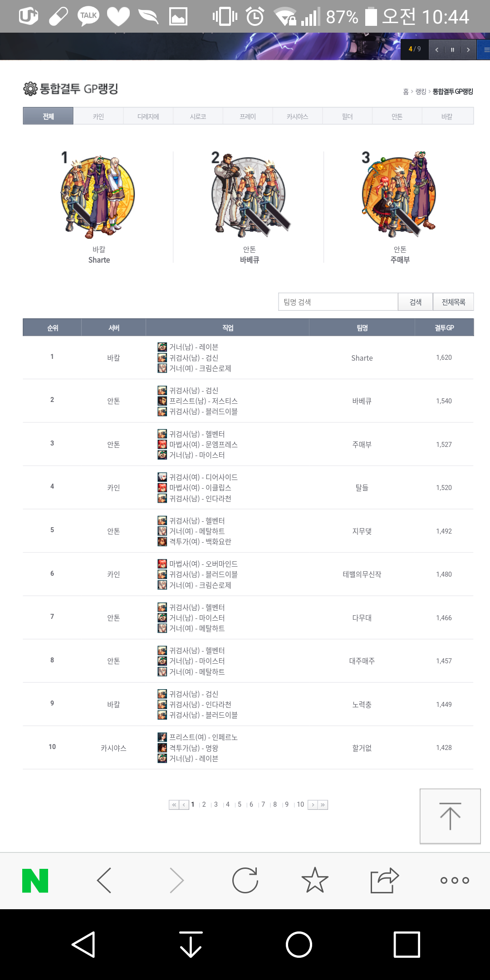
Task: Jump to the last ranking page
Action: [323, 805]
